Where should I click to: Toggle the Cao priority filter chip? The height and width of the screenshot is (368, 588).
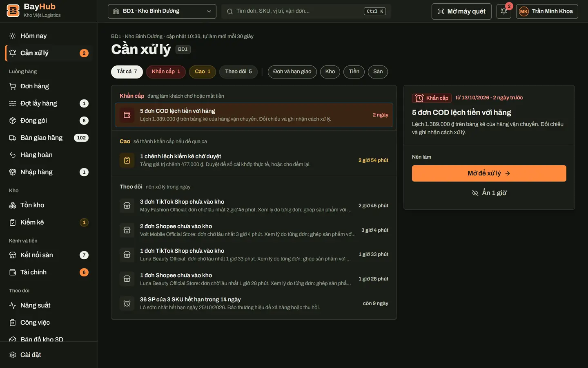[x=203, y=72]
